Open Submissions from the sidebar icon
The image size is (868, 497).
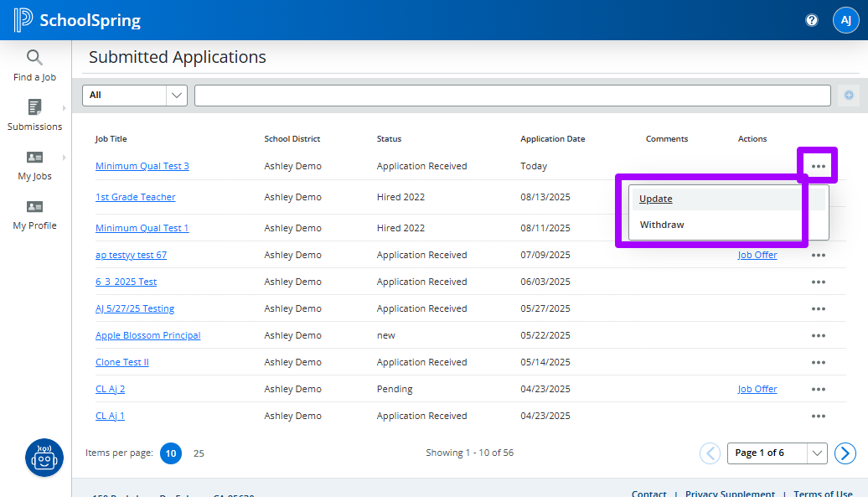pos(34,106)
